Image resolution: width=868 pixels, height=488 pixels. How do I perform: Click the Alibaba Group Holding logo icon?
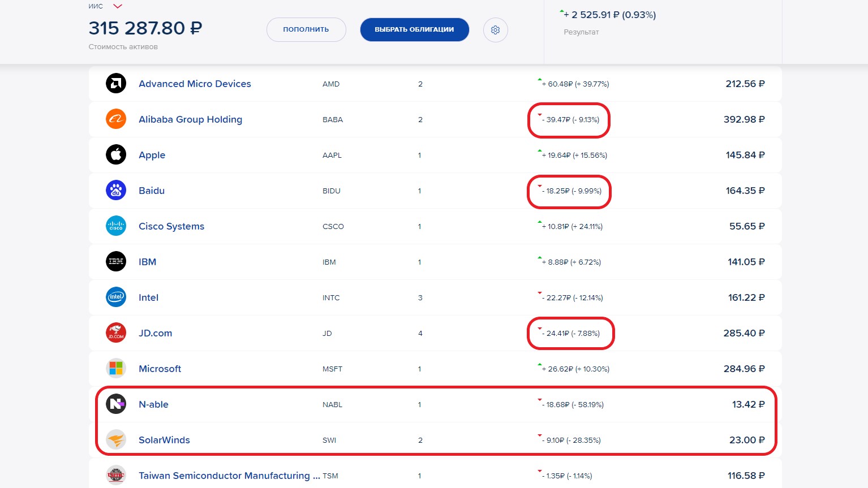pos(116,119)
